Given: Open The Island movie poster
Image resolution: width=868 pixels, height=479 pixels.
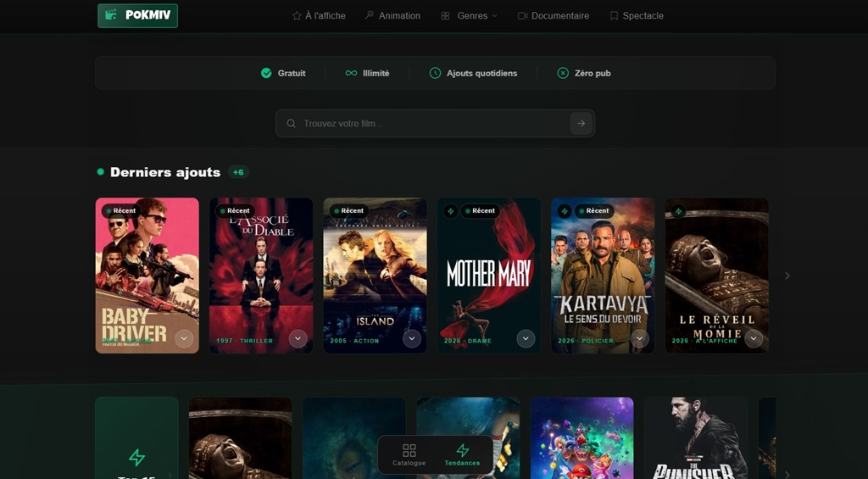Looking at the screenshot, I should 376,276.
